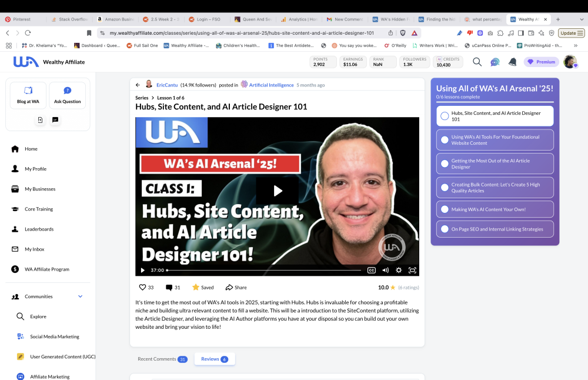Click the Ask Question button
The image size is (588, 380).
click(x=67, y=95)
